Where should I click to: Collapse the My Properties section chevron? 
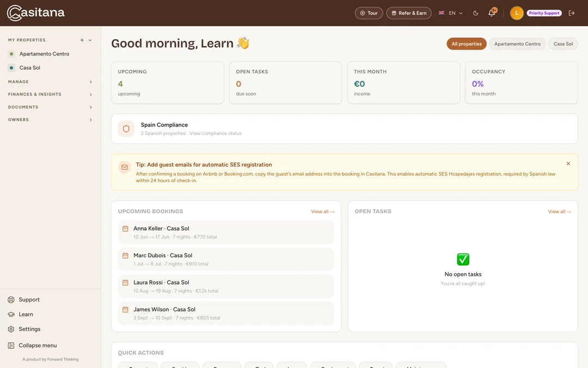pos(90,40)
